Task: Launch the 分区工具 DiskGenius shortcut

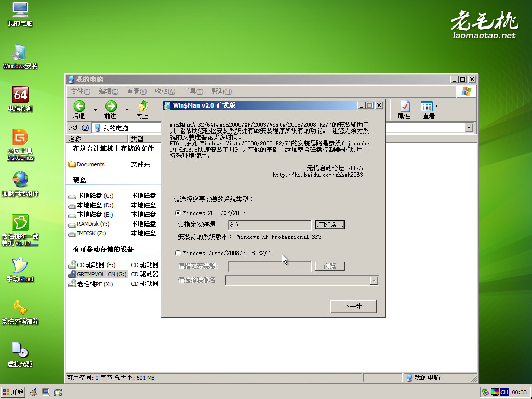Action: (x=20, y=145)
